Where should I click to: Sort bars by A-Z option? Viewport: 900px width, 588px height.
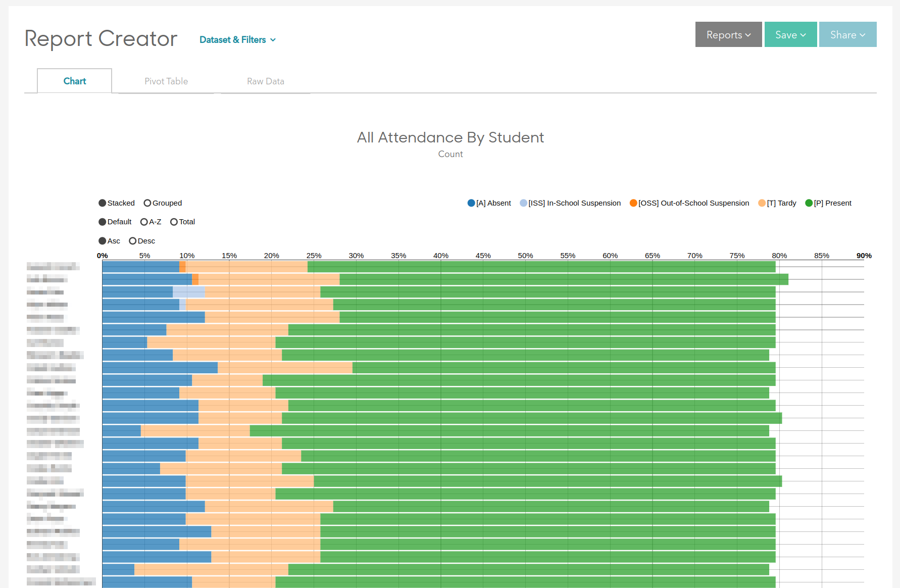tap(144, 222)
